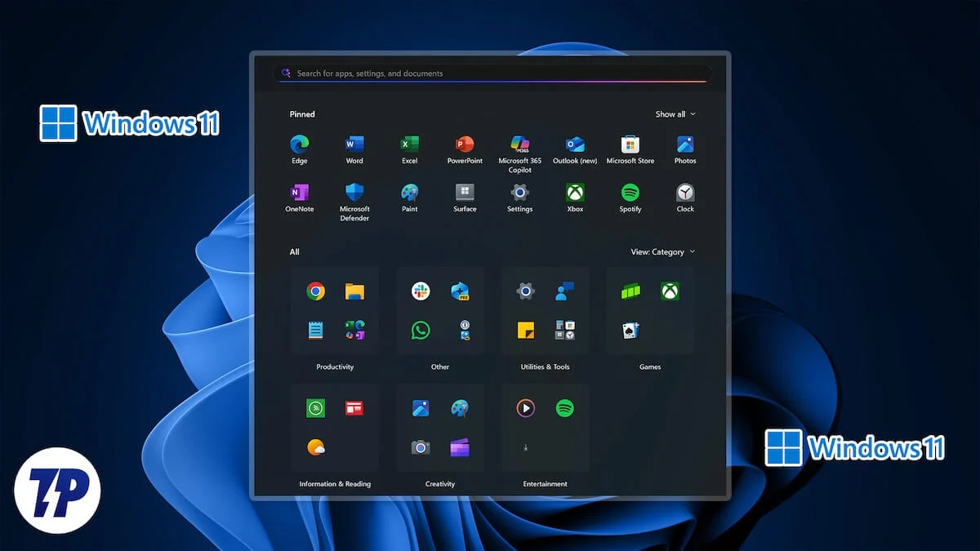The height and width of the screenshot is (551, 980).
Task: Open the Photos app
Action: [684, 144]
